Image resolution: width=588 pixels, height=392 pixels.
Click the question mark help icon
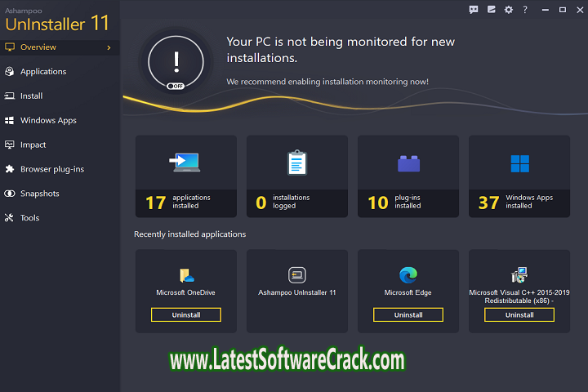click(x=525, y=10)
